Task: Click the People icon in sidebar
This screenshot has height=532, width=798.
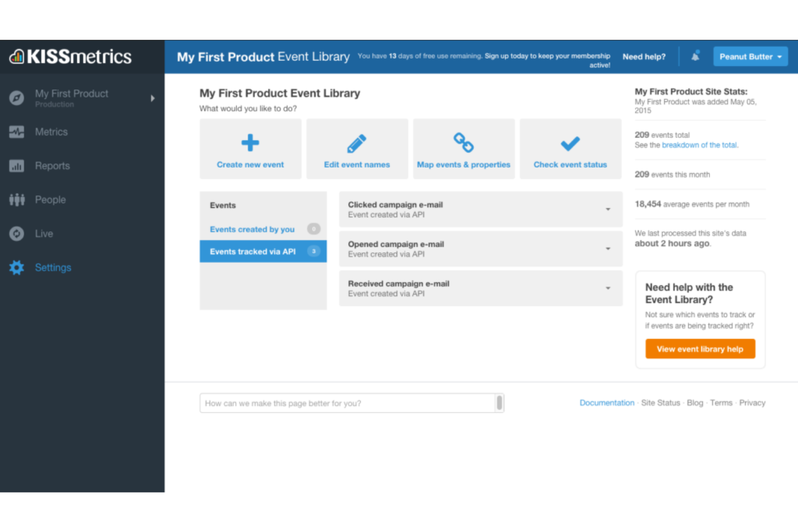Action: [17, 200]
